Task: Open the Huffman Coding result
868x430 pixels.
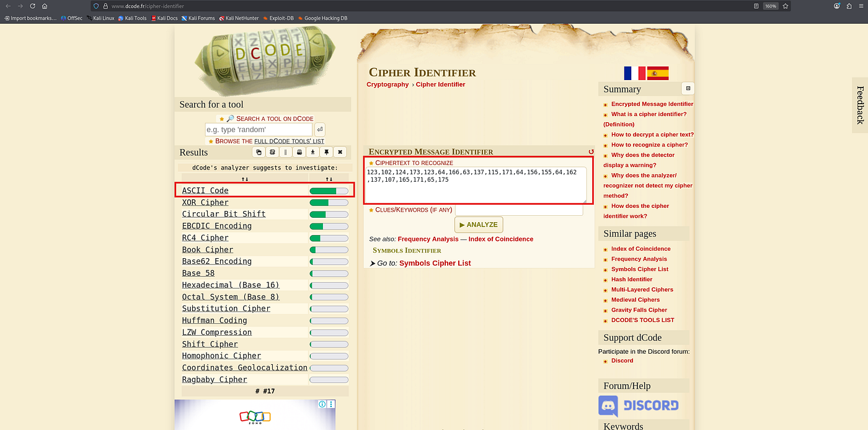Action: point(215,320)
